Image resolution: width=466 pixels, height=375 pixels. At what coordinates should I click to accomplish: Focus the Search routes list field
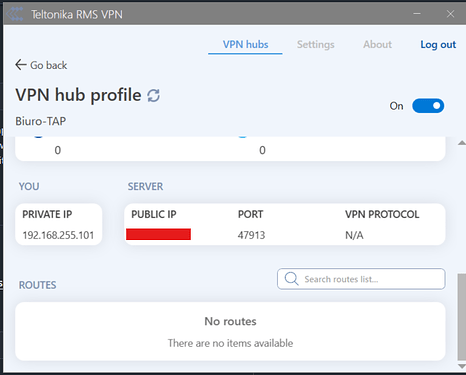(x=361, y=279)
